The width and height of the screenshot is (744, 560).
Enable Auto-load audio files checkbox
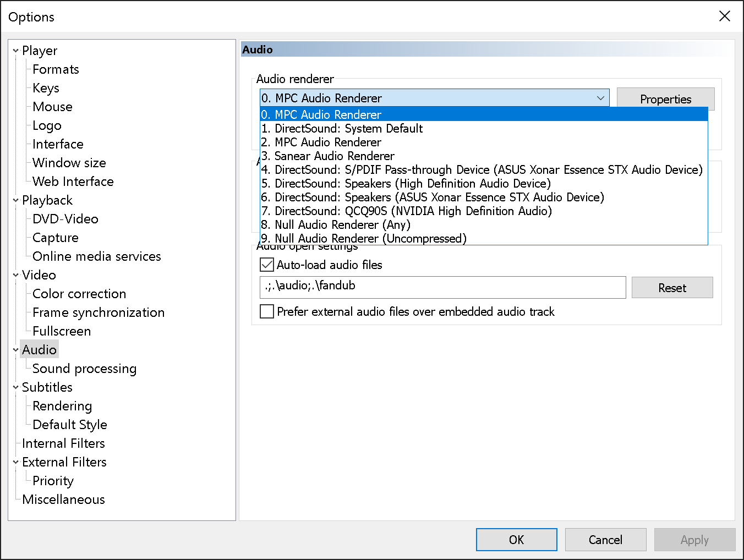click(267, 265)
